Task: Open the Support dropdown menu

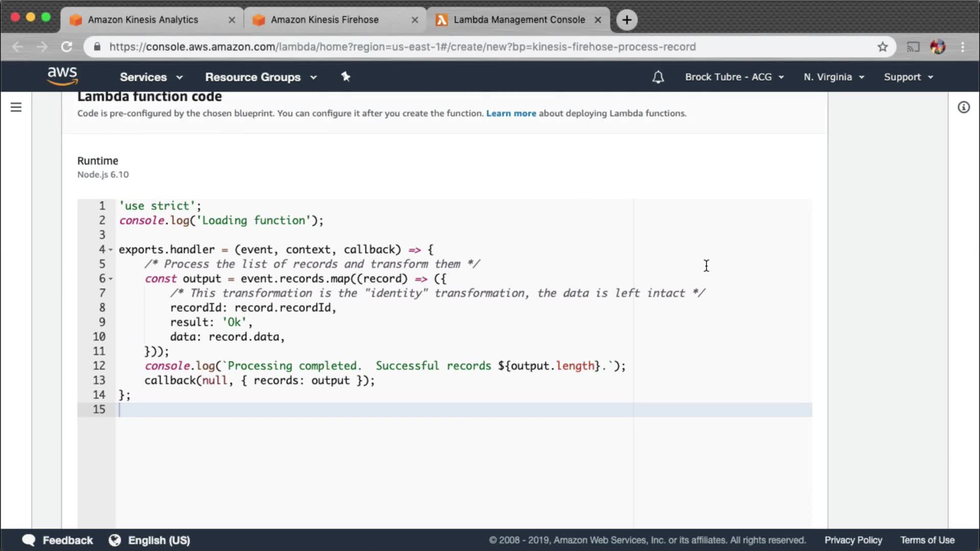Action: coord(909,77)
